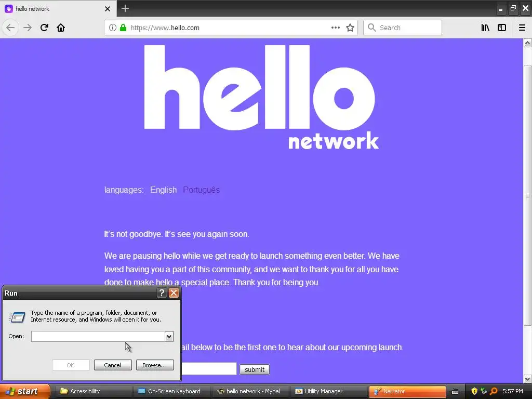This screenshot has height=399, width=532.
Task: Close the hello network tab
Action: [x=108, y=9]
